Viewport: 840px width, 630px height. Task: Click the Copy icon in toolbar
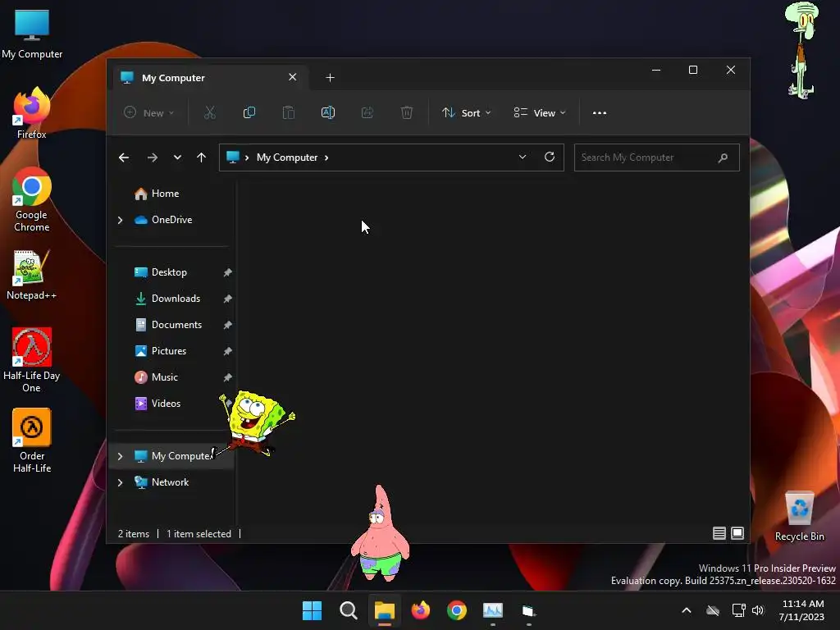249,113
